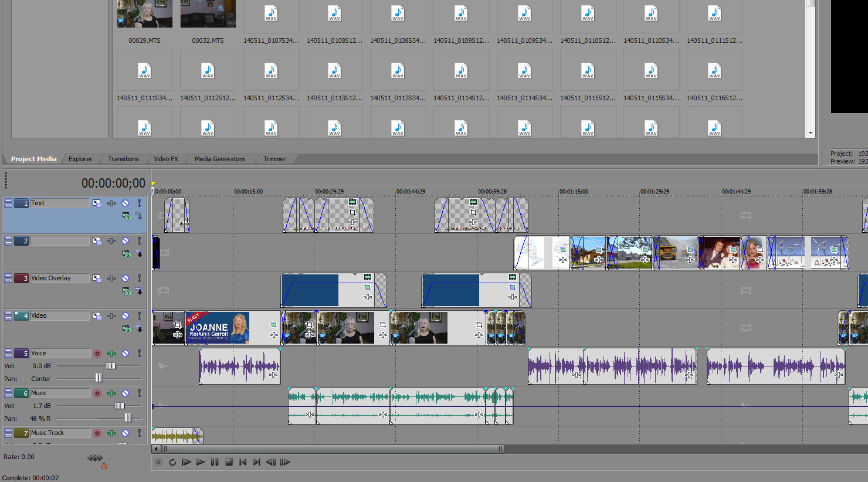
Task: Make the Video track a compositing child
Action: pos(139,328)
